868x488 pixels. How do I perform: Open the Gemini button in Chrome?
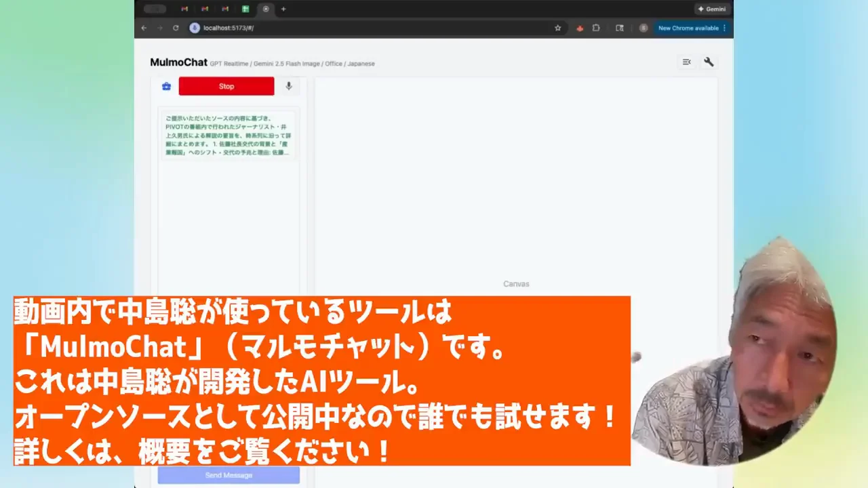(712, 9)
